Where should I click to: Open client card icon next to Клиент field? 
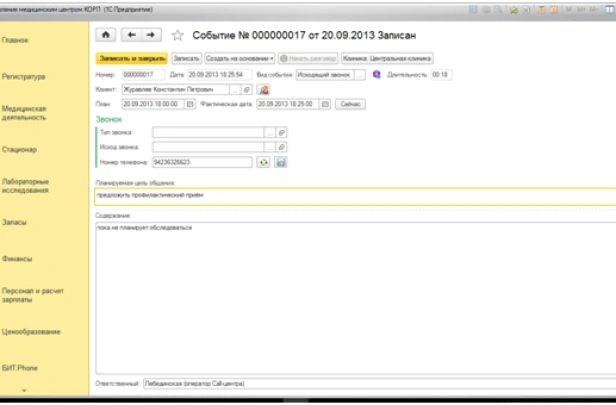coord(263,89)
